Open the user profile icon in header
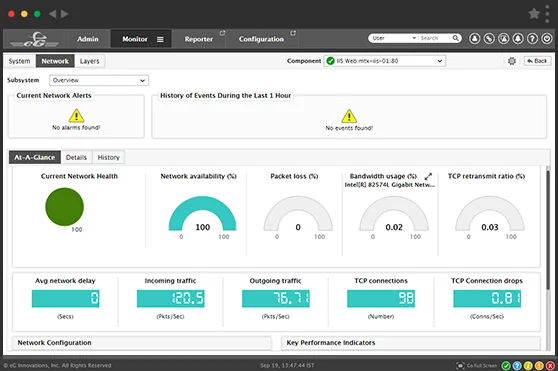This screenshot has height=371, width=558. click(x=474, y=38)
